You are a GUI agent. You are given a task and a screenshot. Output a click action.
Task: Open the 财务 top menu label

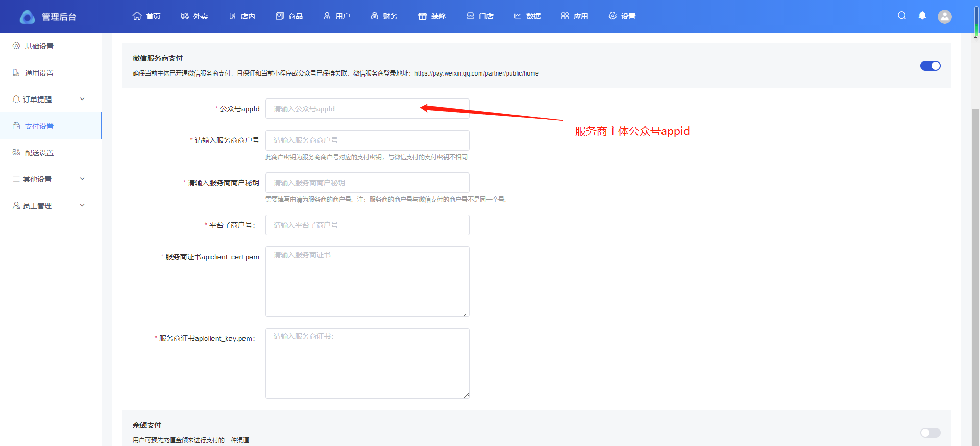pyautogui.click(x=390, y=16)
